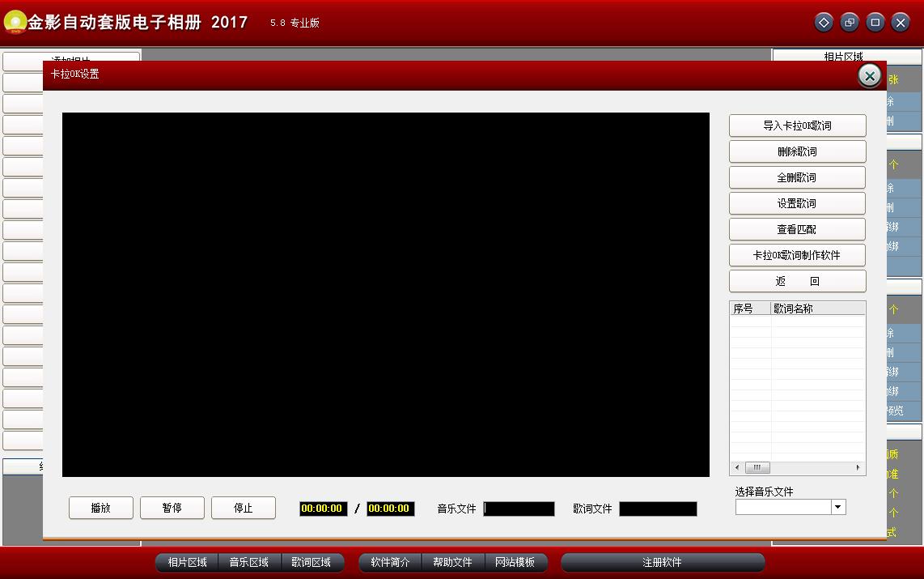
Task: Switch to 相片区域 tab
Action: pyautogui.click(x=188, y=563)
